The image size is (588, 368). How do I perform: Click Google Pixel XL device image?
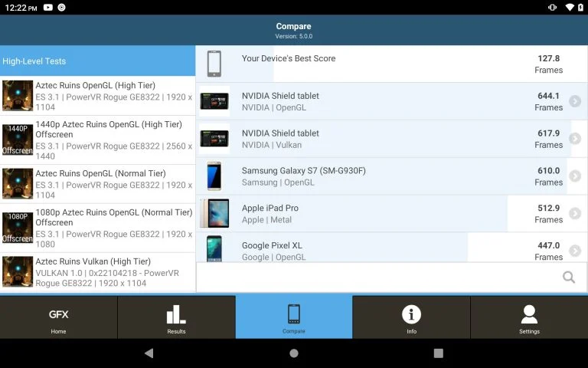pos(214,248)
